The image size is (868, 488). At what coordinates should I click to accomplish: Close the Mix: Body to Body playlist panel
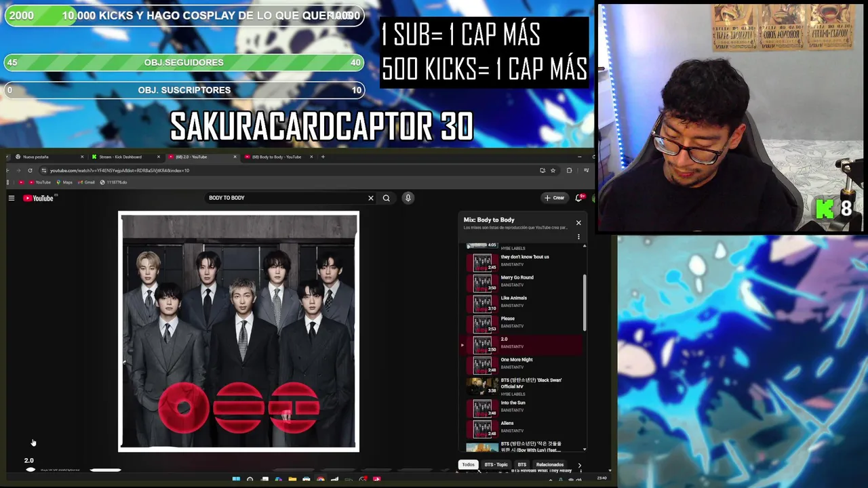point(578,222)
